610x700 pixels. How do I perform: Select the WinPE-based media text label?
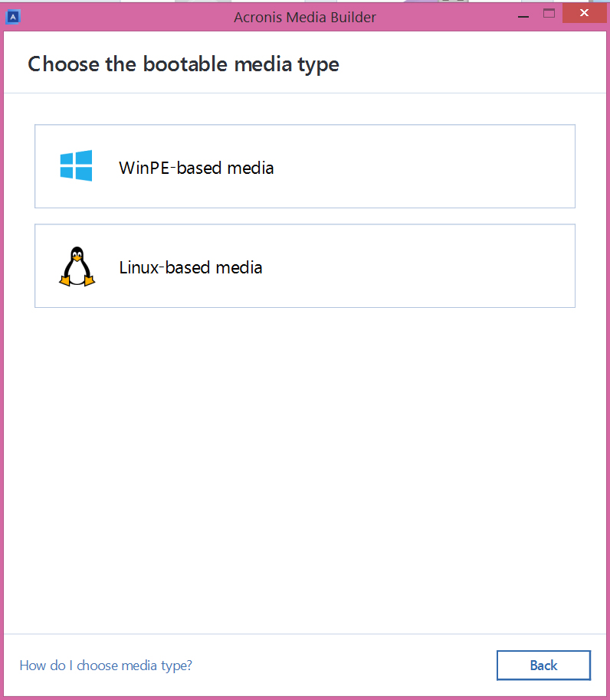point(196,168)
